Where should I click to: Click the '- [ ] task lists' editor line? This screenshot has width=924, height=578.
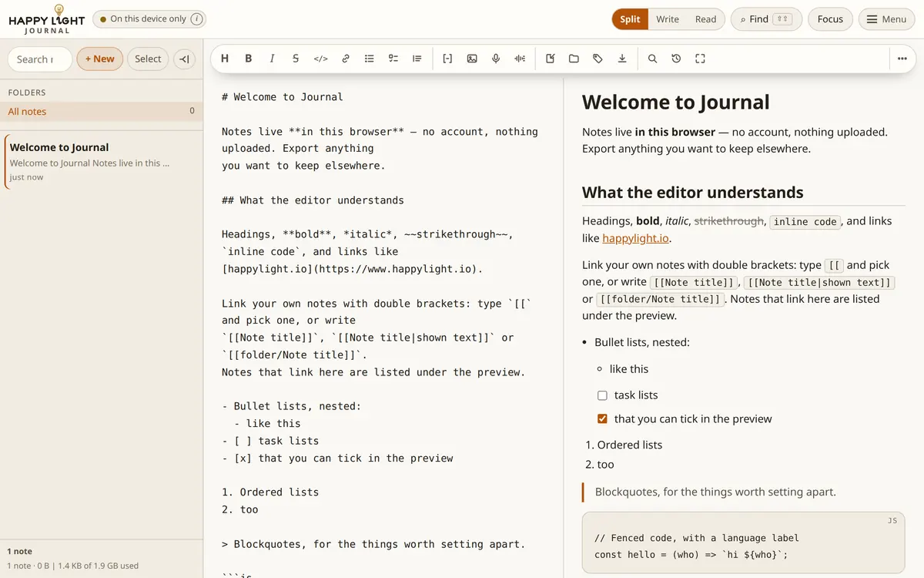pos(270,441)
